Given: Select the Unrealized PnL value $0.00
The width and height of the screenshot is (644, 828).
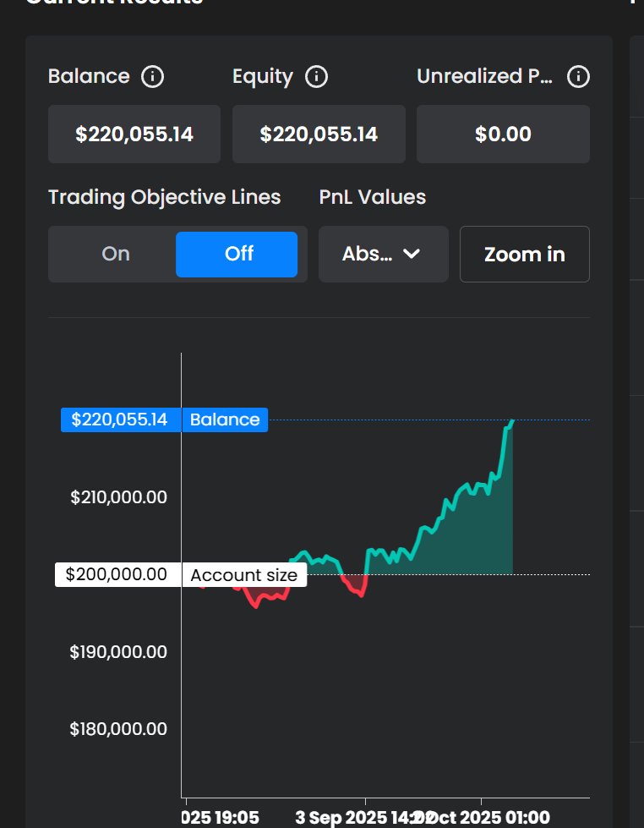Looking at the screenshot, I should point(503,134).
